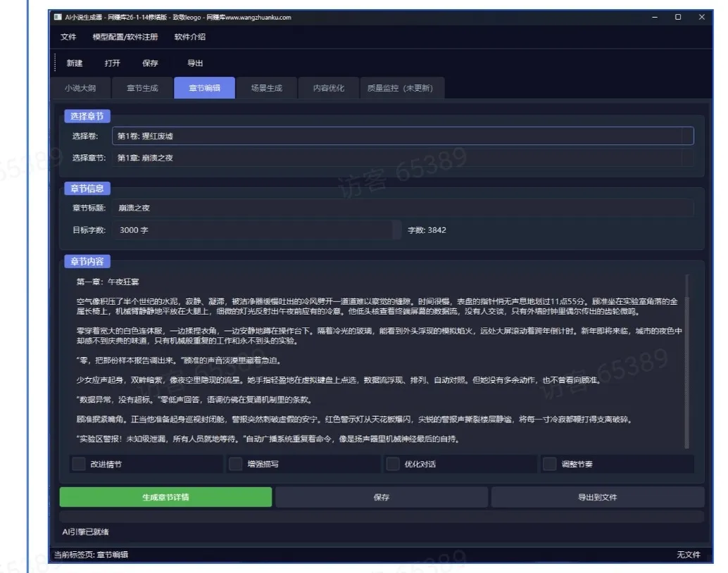Click the 章节内容 section header
The height and width of the screenshot is (573, 728).
[87, 261]
